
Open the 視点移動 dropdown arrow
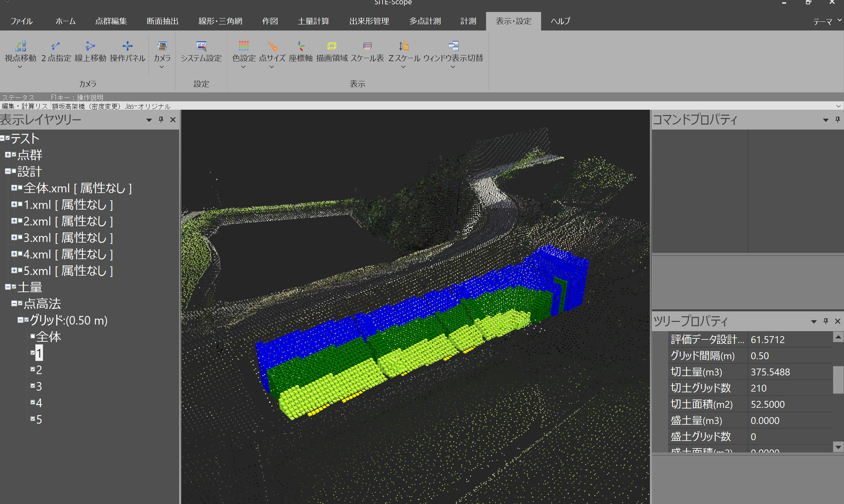tap(20, 67)
